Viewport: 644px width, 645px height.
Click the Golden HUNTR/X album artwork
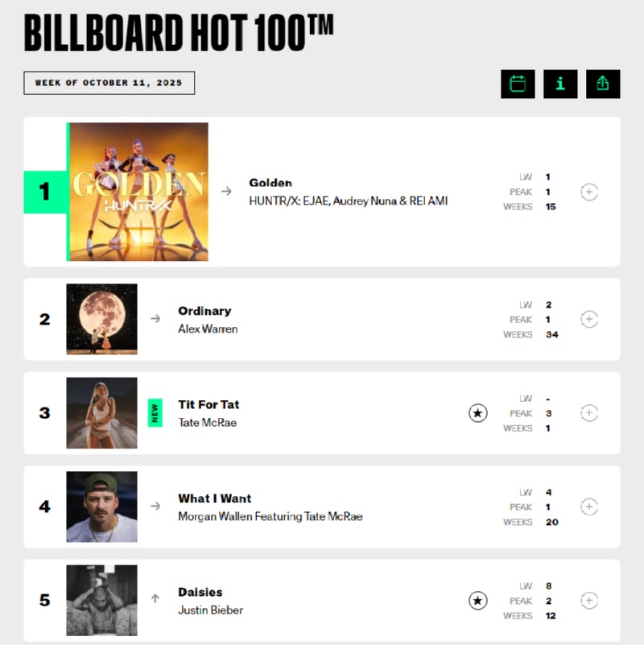138,192
